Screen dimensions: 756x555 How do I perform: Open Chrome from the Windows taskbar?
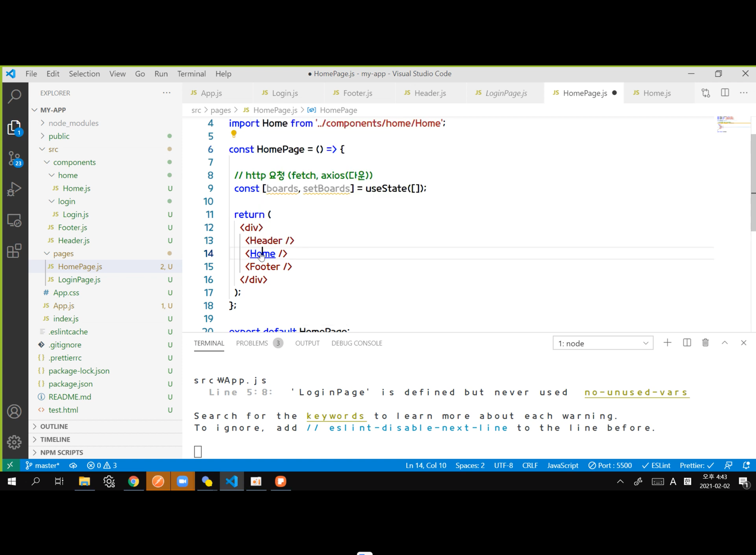coord(134,481)
